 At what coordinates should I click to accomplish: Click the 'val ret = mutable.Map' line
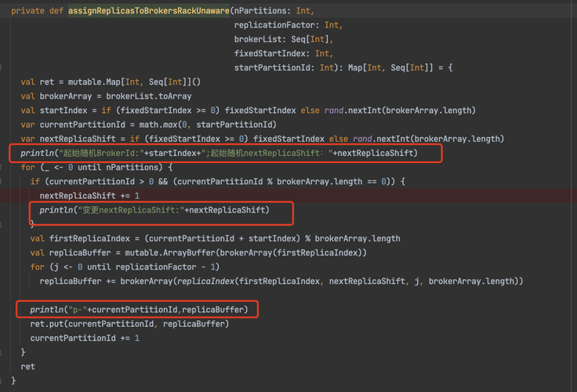coord(111,82)
